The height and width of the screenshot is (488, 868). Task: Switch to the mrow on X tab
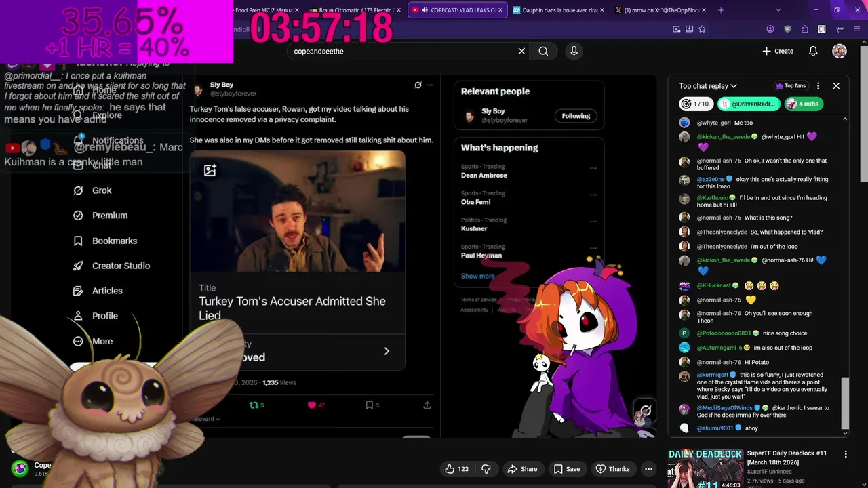661,10
